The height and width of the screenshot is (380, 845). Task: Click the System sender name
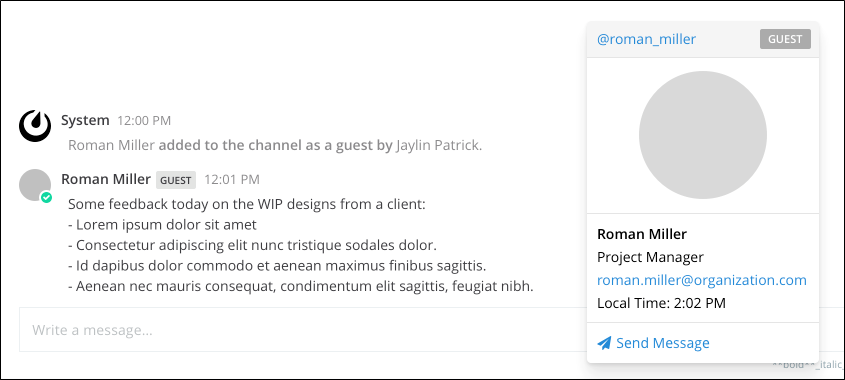(x=85, y=120)
